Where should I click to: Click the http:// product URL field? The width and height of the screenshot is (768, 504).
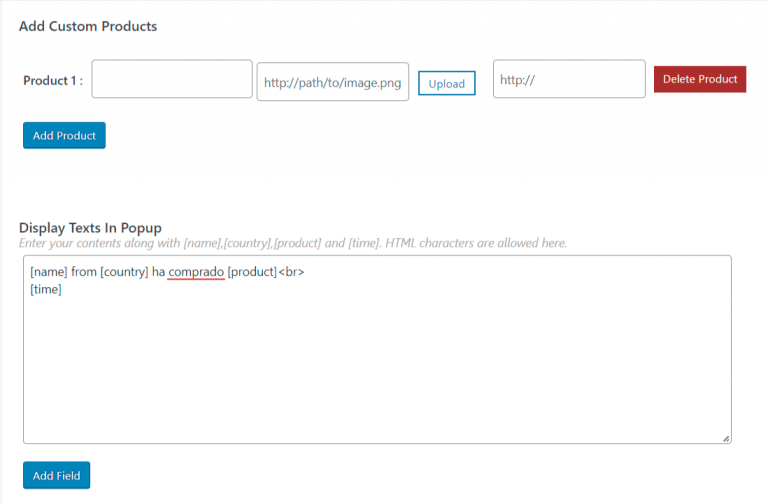[x=569, y=79]
